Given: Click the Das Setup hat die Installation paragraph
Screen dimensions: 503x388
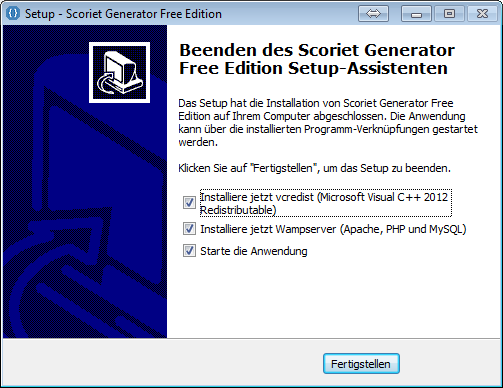Looking at the screenshot, I should pos(328,122).
